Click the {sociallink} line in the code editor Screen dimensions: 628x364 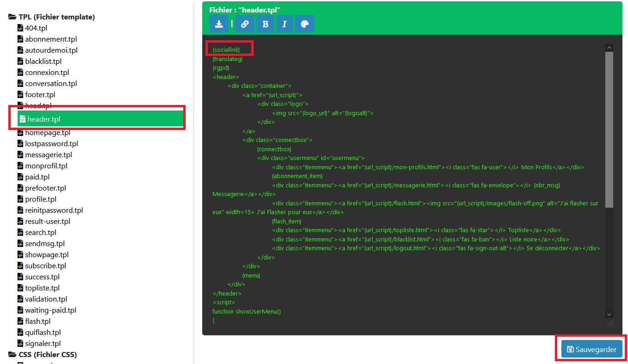pos(226,49)
